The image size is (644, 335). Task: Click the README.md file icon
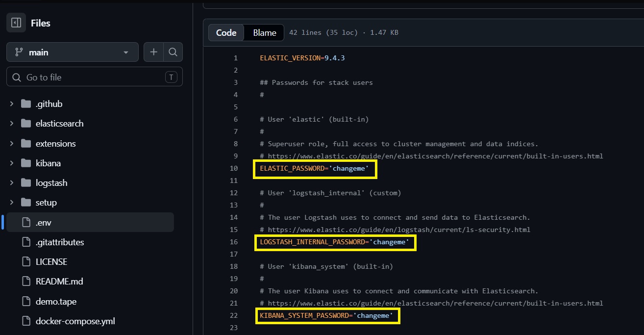coord(26,282)
